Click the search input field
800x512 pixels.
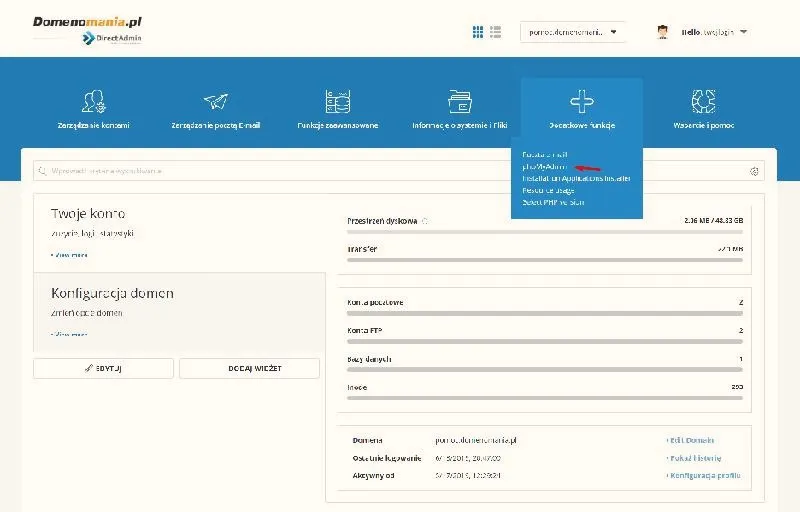[x=390, y=171]
